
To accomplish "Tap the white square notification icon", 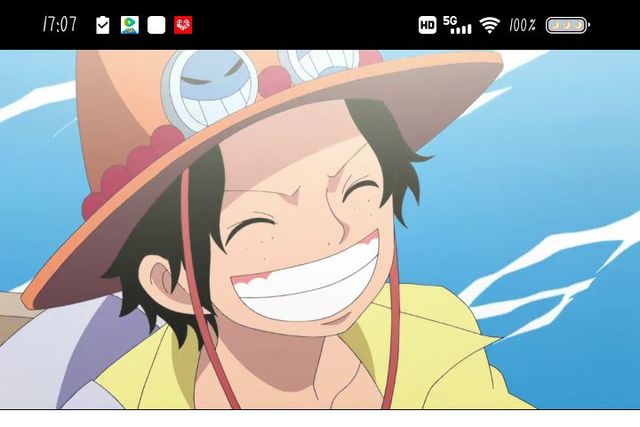I will click(x=156, y=25).
